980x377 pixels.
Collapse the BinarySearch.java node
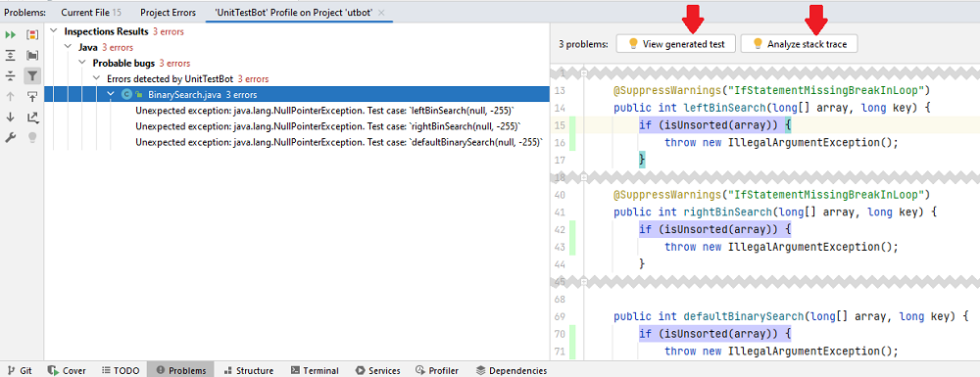112,95
